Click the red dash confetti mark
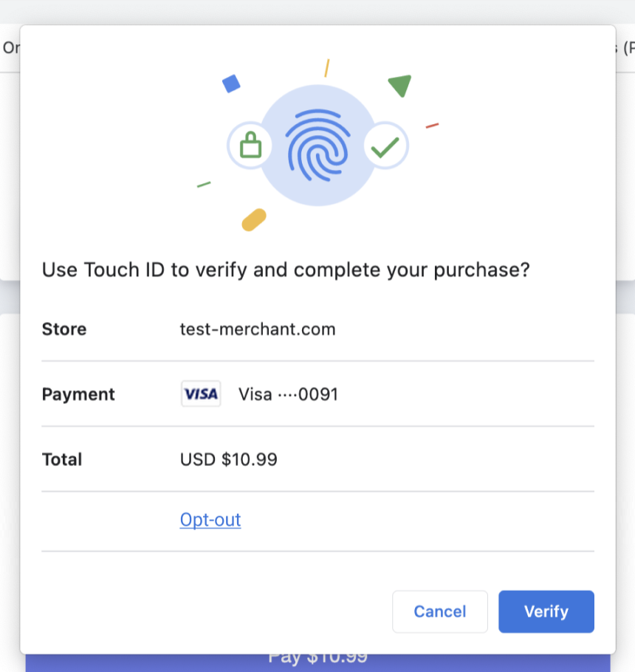635x672 pixels. (432, 126)
